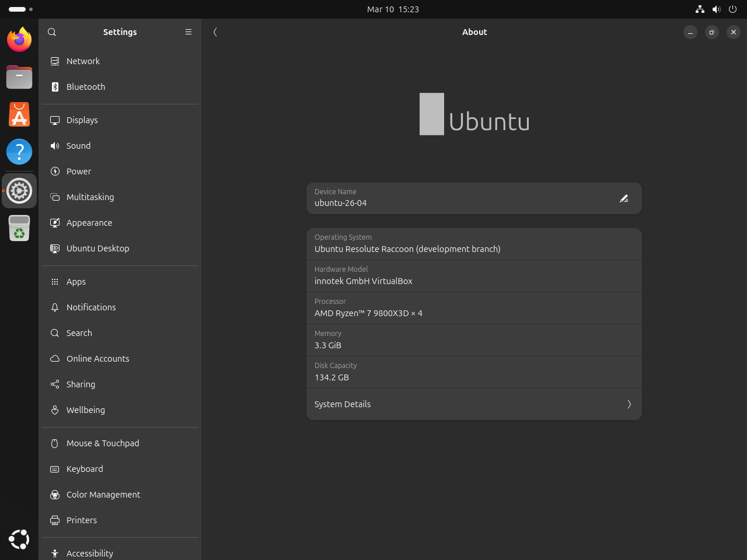Open the Mouse & Touchpad panel

[103, 443]
